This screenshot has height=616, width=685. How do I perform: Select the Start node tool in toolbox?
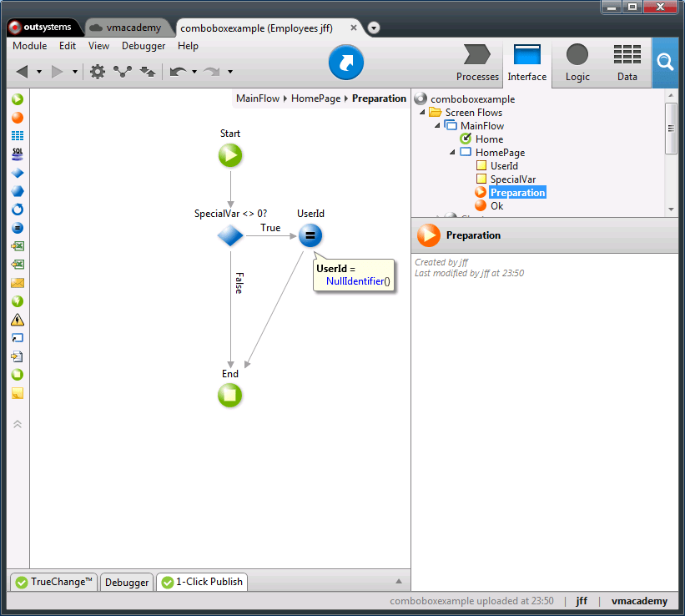click(18, 99)
